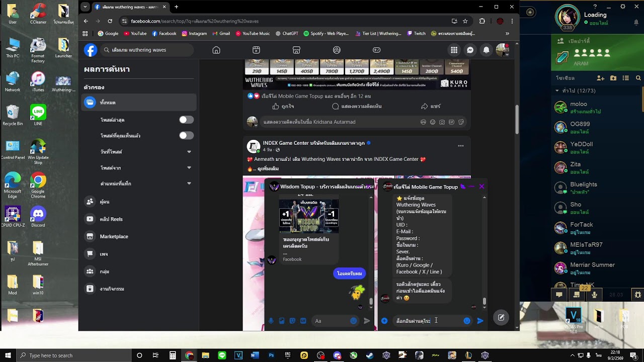Select เพจ search filter

click(140, 254)
